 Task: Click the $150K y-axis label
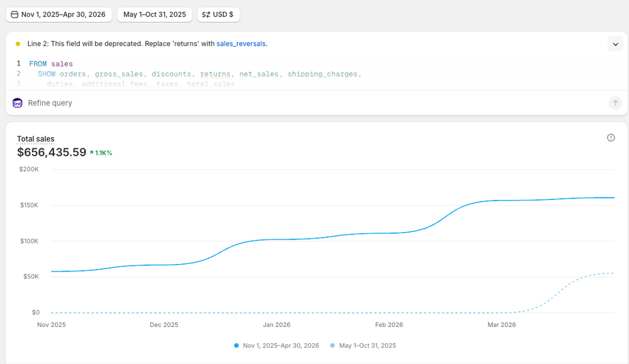click(30, 205)
